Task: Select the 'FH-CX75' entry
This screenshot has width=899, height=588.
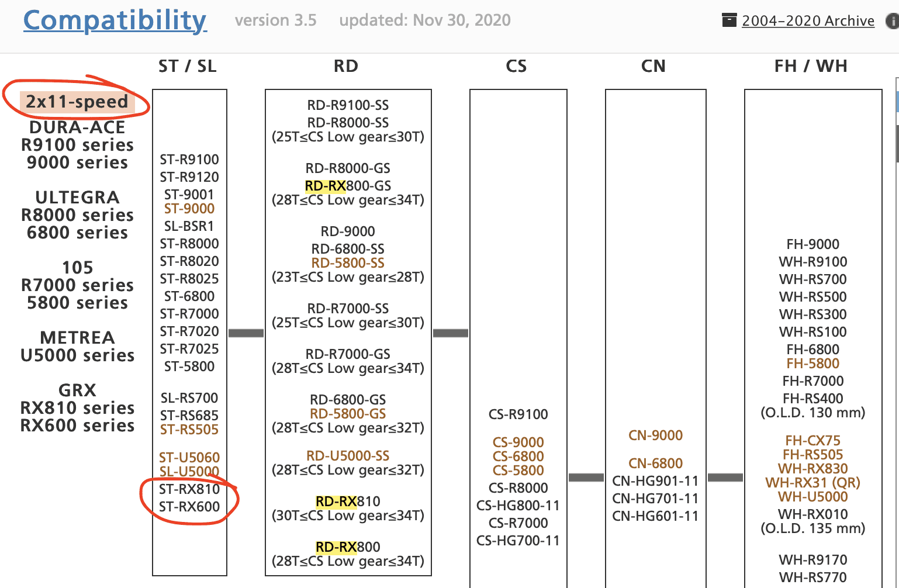Action: point(813,441)
